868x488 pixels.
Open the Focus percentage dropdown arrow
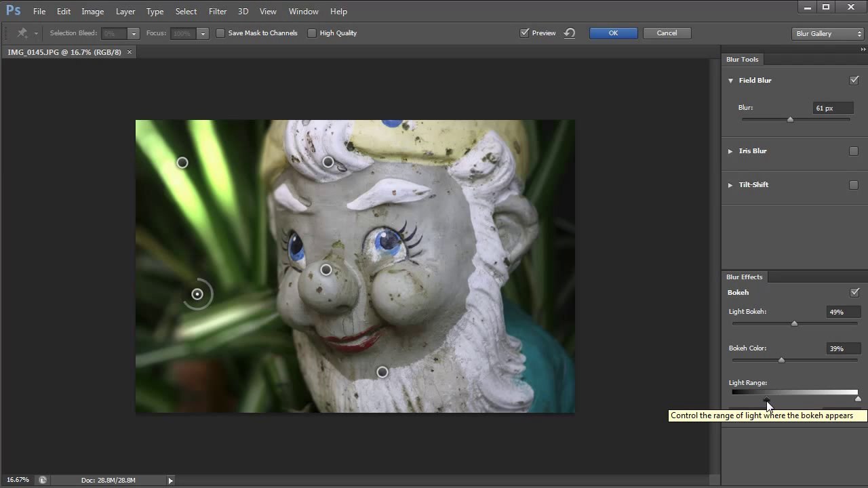tap(203, 33)
